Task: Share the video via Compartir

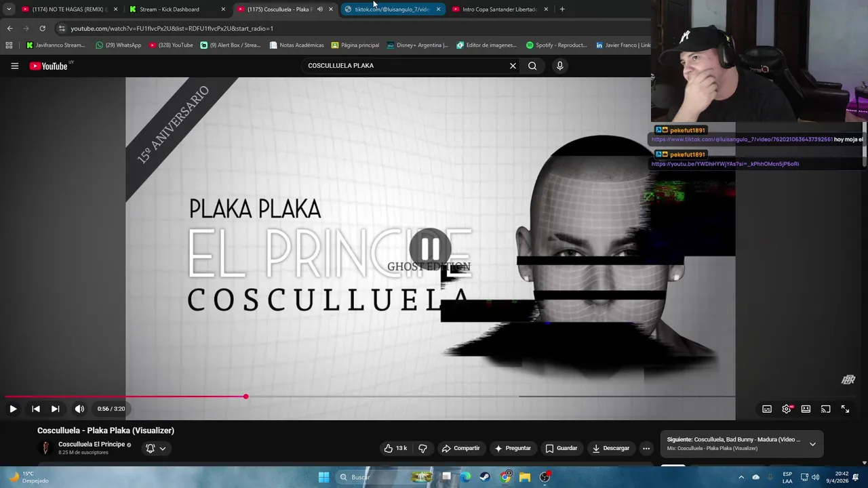Action: (x=460, y=448)
